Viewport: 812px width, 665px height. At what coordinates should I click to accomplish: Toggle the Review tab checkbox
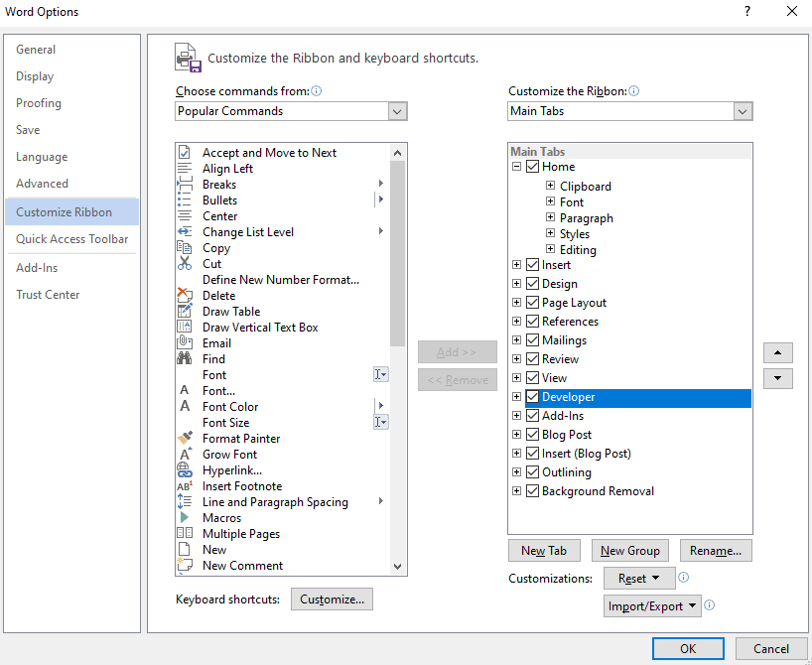click(532, 358)
